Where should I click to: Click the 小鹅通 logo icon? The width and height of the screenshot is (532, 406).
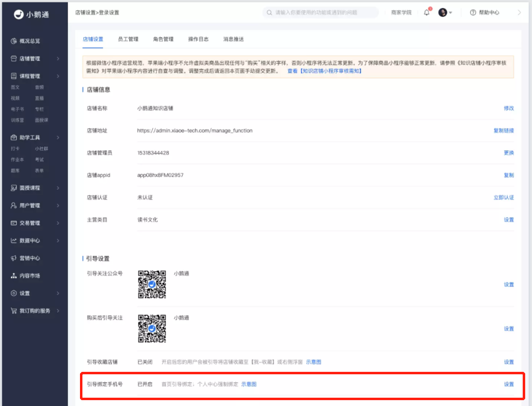[19, 14]
